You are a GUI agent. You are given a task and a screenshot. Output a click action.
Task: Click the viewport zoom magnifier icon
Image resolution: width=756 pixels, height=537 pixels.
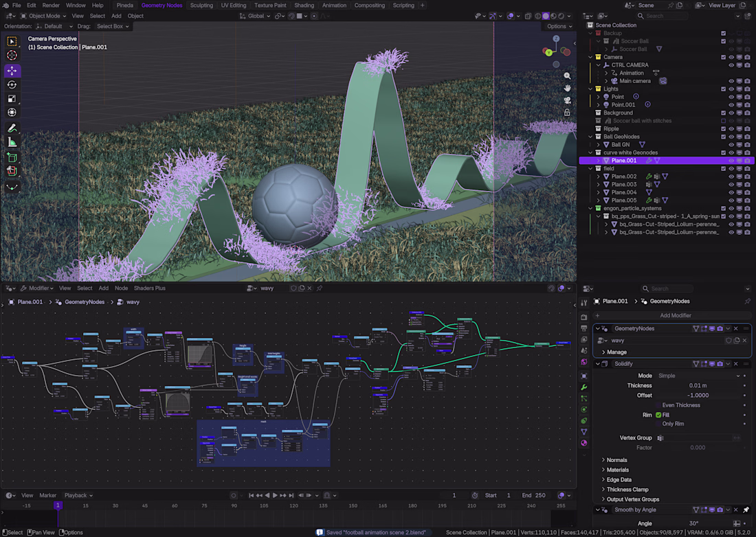click(568, 76)
